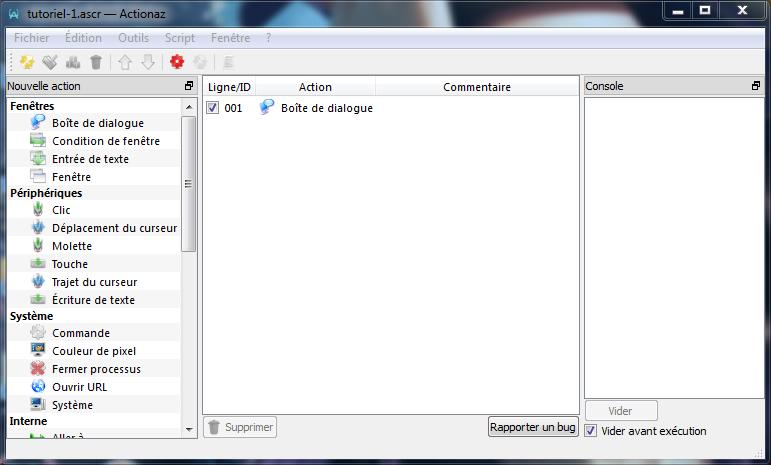Uncheck the checkbox for line 001

click(x=213, y=108)
